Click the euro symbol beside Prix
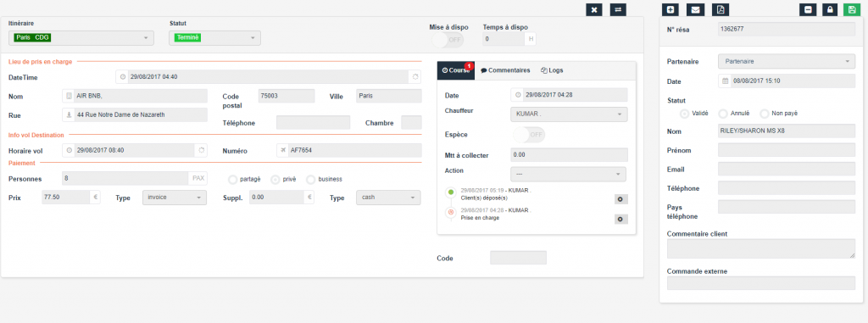Screen dimensions: 868x323 95,198
